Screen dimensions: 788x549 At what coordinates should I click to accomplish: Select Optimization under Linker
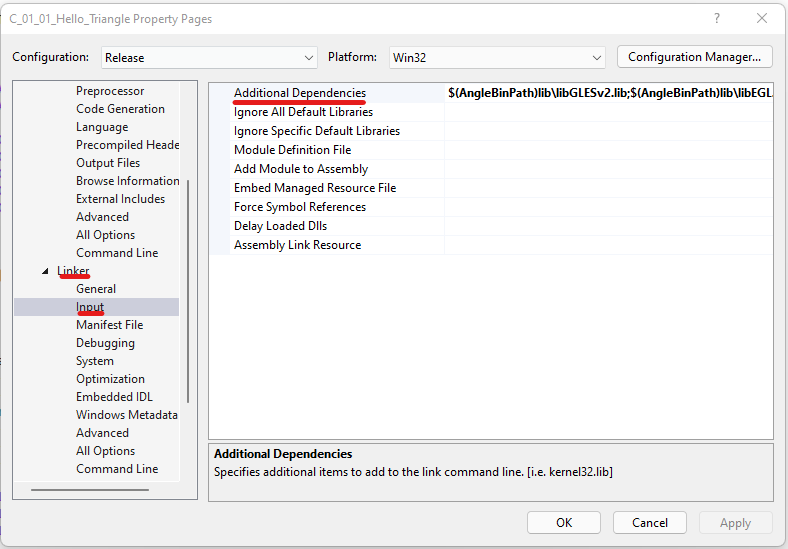point(110,379)
